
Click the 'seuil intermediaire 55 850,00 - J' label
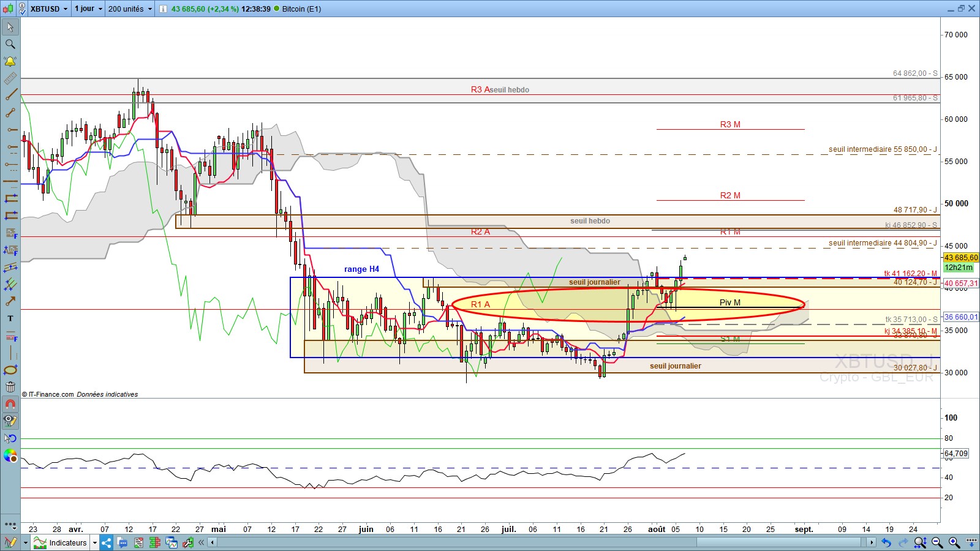click(883, 149)
